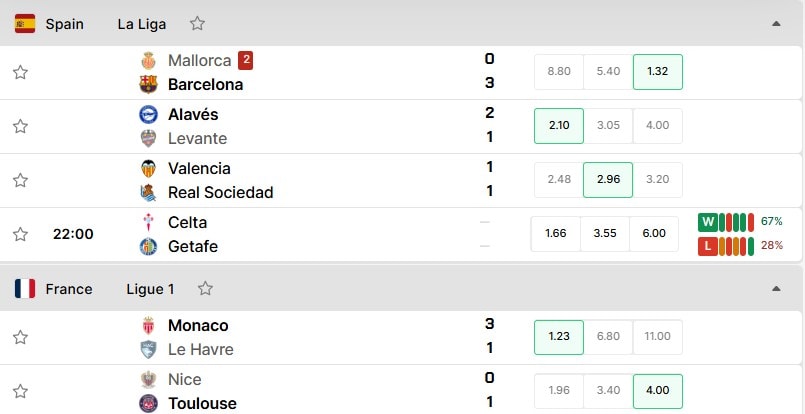805x414 pixels.
Task: Click the Barcelona club crest
Action: pyautogui.click(x=148, y=84)
